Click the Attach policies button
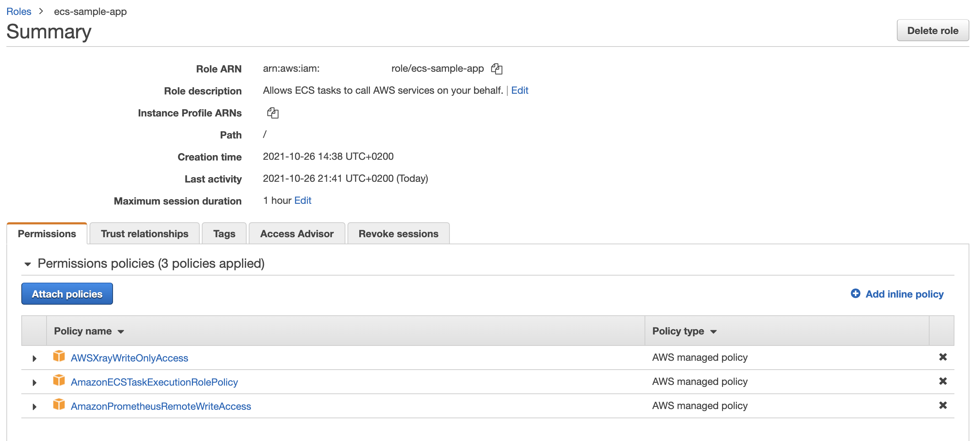This screenshot has width=980, height=441. point(67,294)
